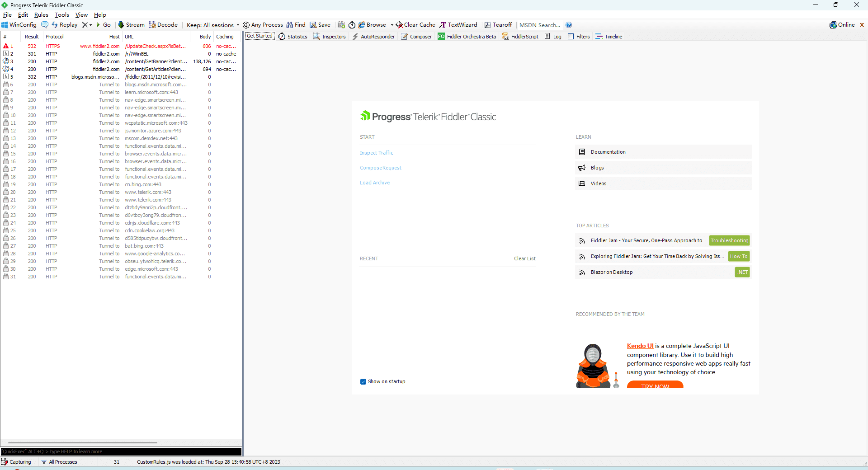The width and height of the screenshot is (868, 470).
Task: Open the Keep: All sessions dropdown
Action: [x=213, y=25]
